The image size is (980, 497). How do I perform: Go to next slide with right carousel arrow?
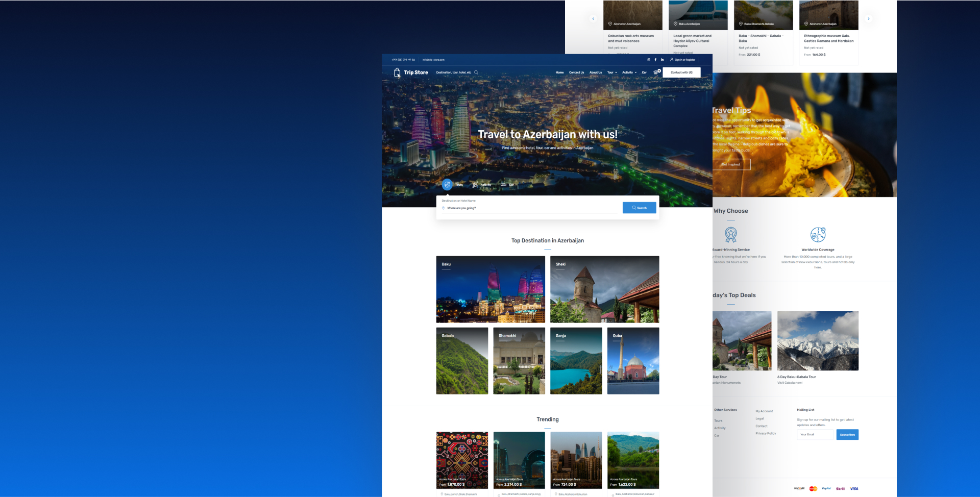click(x=869, y=19)
